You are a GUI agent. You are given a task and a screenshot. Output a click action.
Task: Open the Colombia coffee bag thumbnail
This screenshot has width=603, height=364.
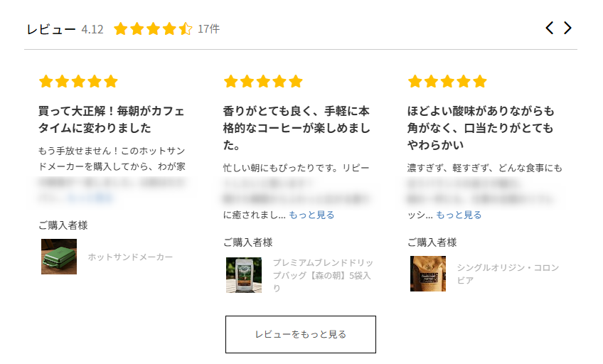pyautogui.click(x=428, y=274)
